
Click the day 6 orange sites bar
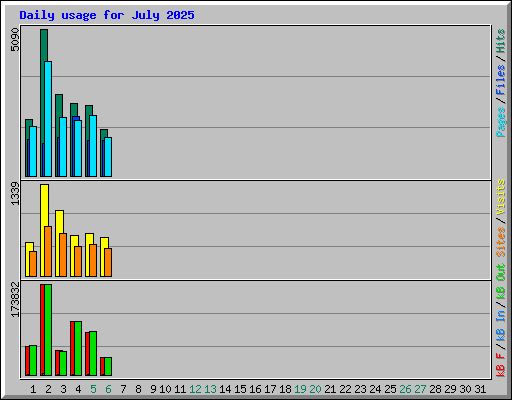pyautogui.click(x=108, y=262)
